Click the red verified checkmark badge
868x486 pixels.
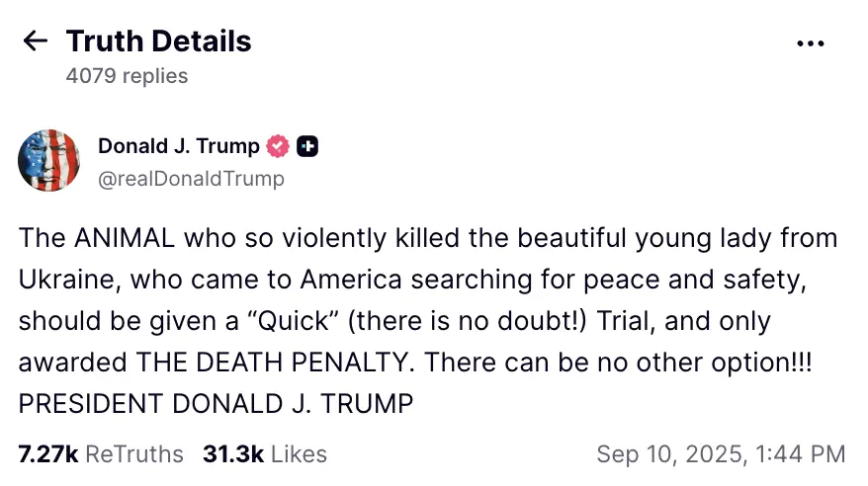pos(279,147)
